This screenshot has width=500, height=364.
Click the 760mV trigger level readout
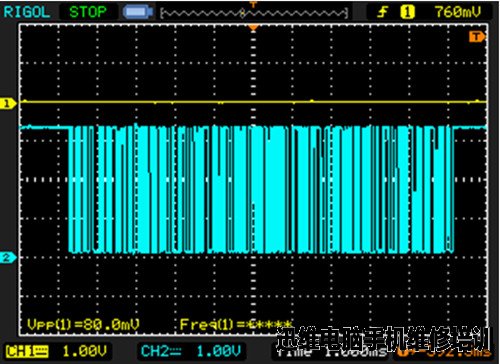tap(458, 12)
